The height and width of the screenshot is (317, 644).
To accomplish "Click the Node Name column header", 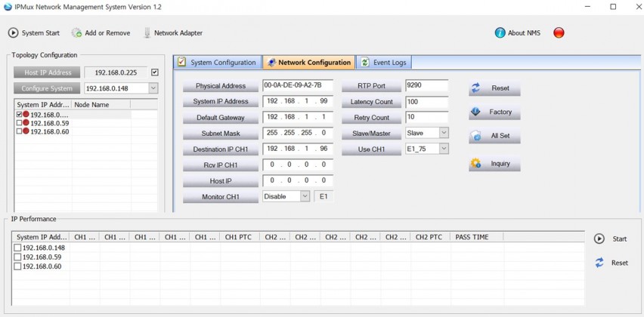I will pyautogui.click(x=101, y=105).
